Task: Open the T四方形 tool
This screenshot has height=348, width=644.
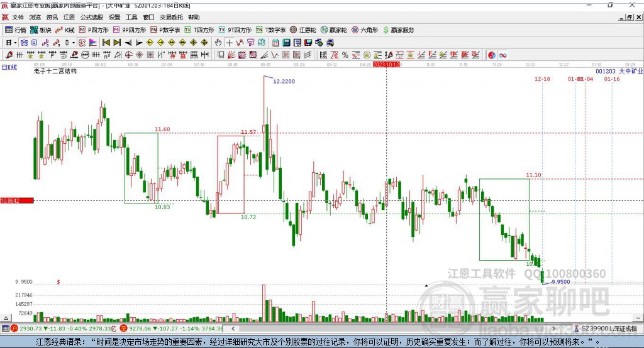Action: pyautogui.click(x=199, y=30)
